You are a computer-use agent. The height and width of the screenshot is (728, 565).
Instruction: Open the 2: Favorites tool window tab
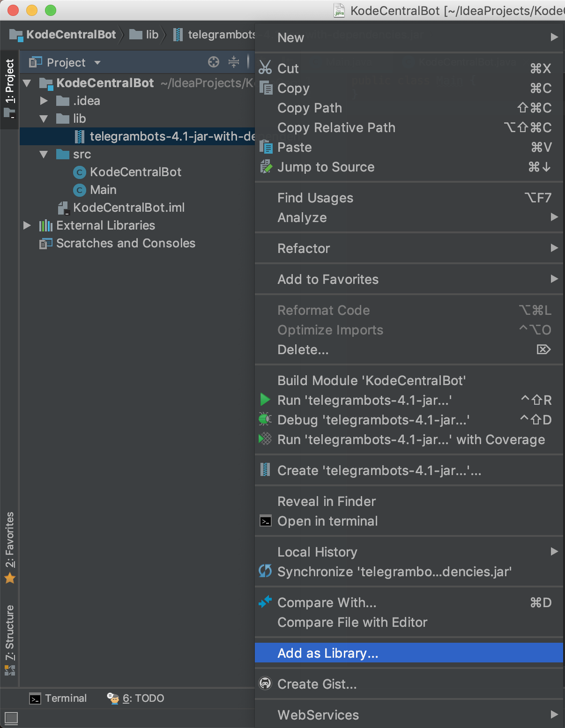click(x=9, y=547)
